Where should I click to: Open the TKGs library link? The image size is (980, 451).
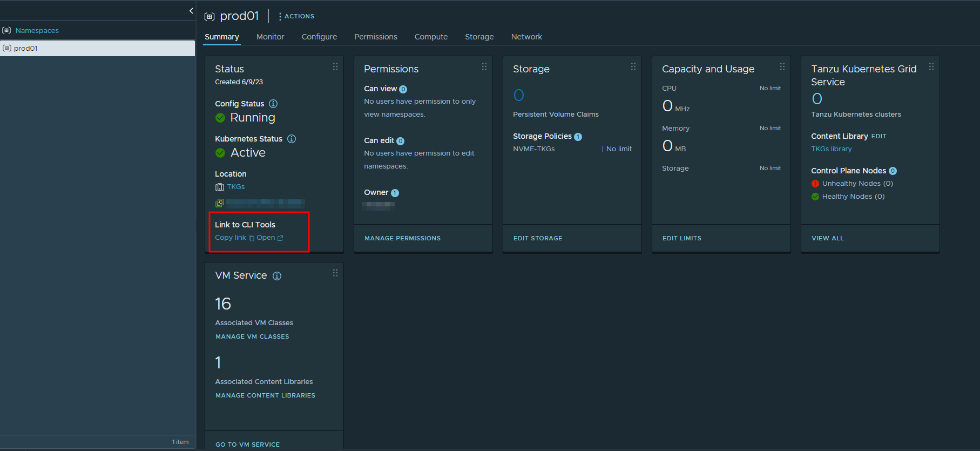coord(831,149)
